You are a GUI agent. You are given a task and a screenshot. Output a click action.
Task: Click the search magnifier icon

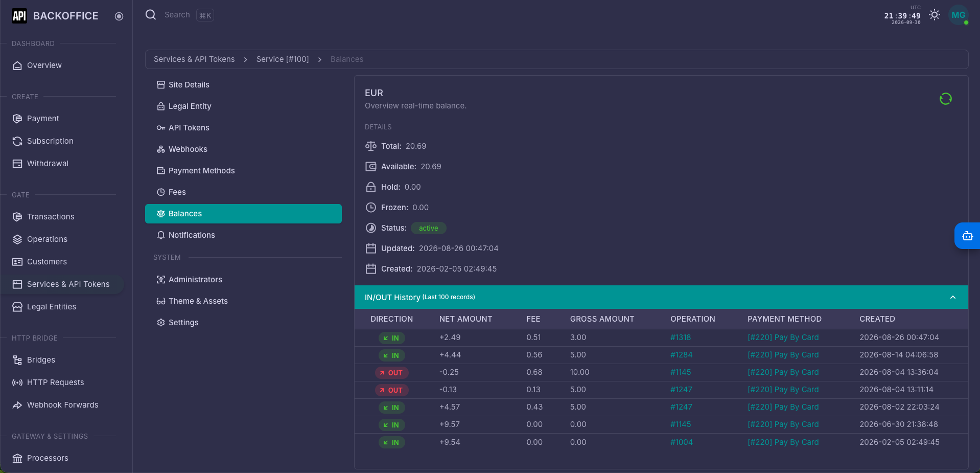click(151, 15)
